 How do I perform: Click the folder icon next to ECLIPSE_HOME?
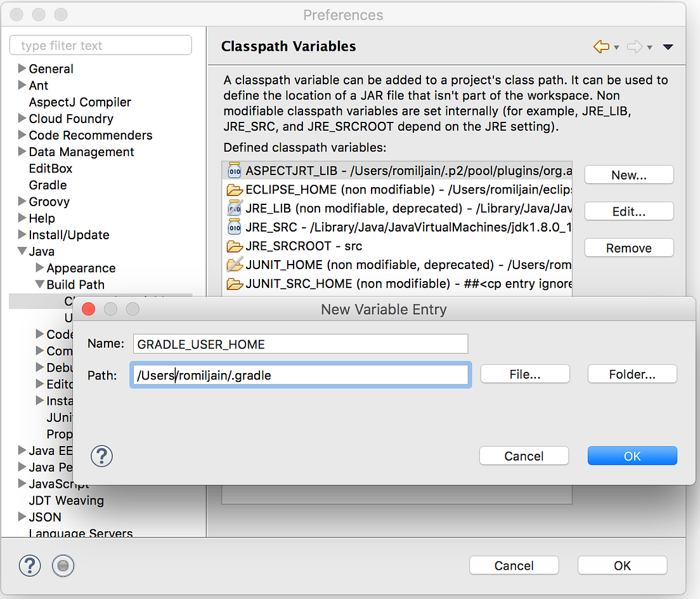click(x=234, y=189)
